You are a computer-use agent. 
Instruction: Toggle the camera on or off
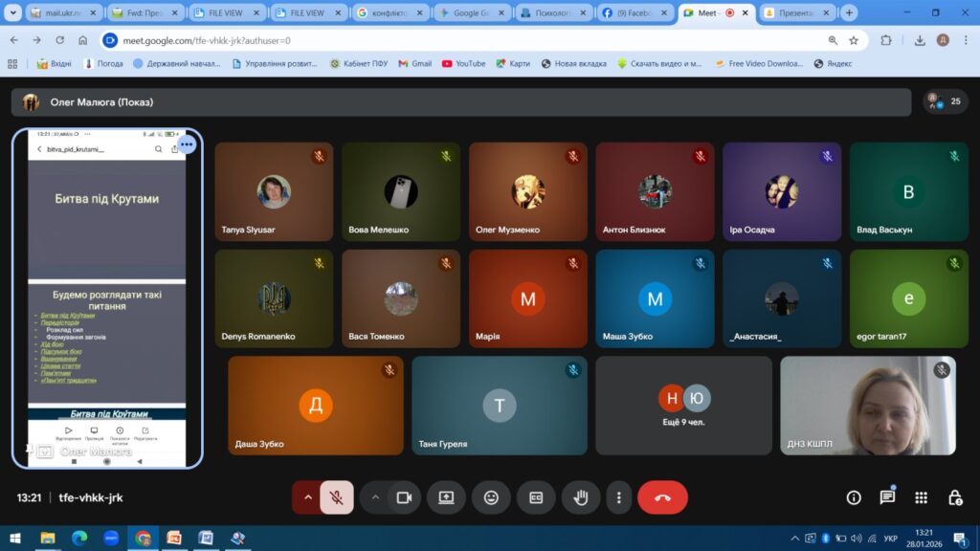point(404,497)
